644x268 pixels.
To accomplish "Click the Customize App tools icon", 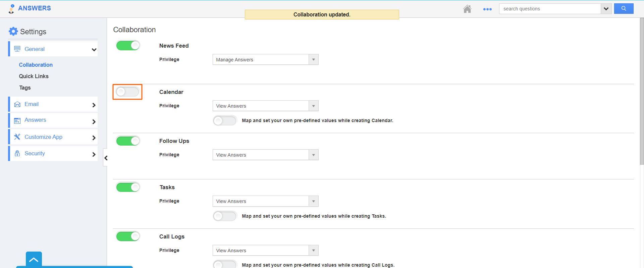I will (17, 137).
